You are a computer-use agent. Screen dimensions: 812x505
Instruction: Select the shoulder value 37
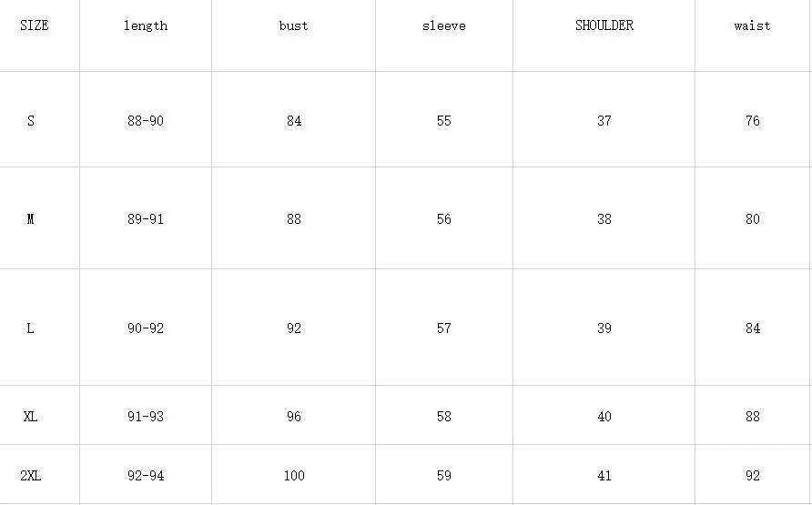(604, 120)
